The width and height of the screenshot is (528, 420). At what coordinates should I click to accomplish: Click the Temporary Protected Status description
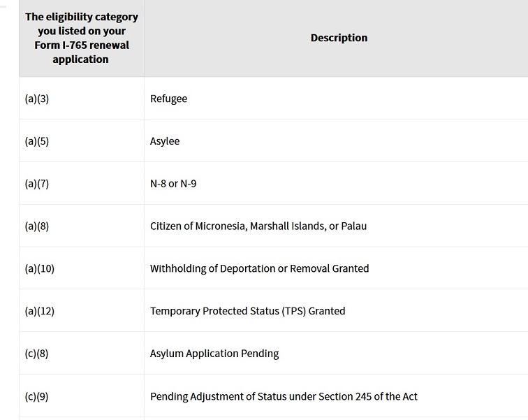tap(247, 311)
